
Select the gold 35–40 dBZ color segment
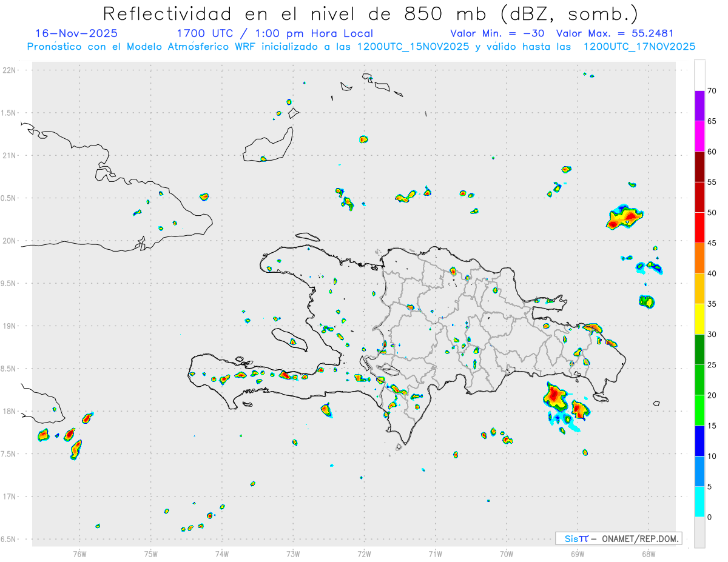pyautogui.click(x=699, y=289)
